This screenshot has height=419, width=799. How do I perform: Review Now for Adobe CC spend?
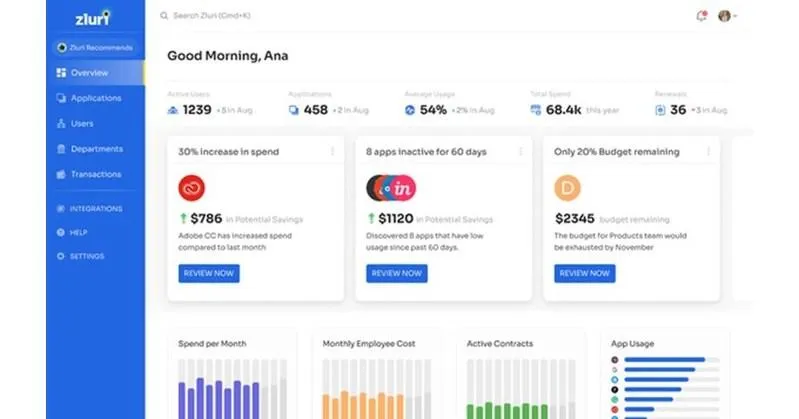pos(209,273)
